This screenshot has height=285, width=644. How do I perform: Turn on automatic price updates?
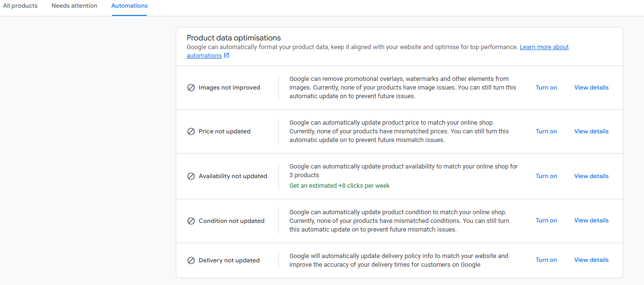coord(546,131)
